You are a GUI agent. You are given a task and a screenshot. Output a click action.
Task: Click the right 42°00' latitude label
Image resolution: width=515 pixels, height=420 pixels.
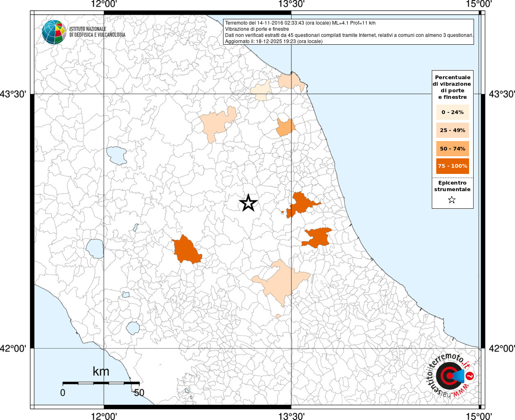point(502,349)
